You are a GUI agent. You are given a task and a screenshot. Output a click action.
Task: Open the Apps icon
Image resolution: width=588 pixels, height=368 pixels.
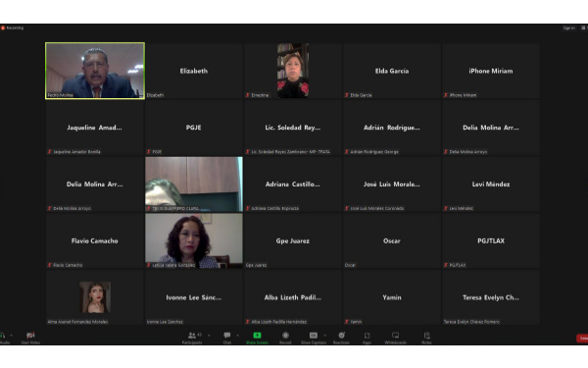[367, 338]
